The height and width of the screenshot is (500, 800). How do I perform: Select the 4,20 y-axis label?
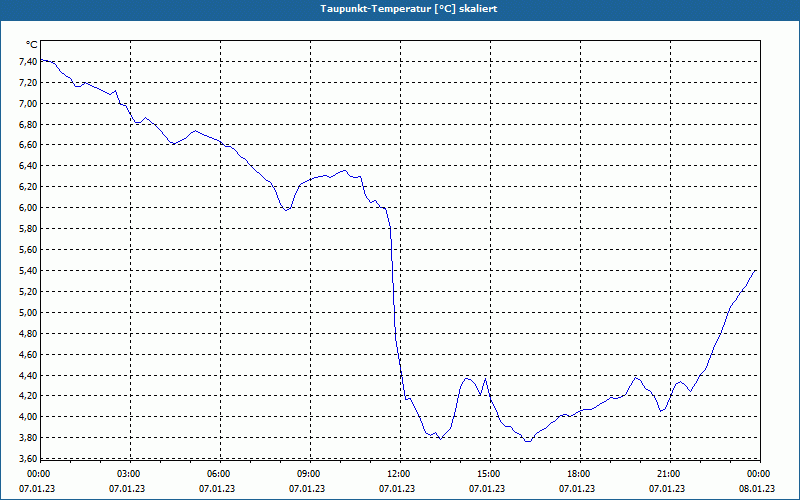pyautogui.click(x=29, y=396)
